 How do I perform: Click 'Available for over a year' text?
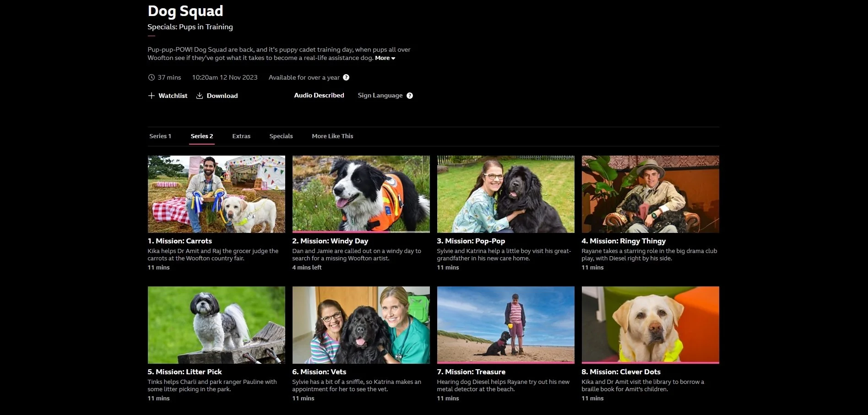(304, 77)
